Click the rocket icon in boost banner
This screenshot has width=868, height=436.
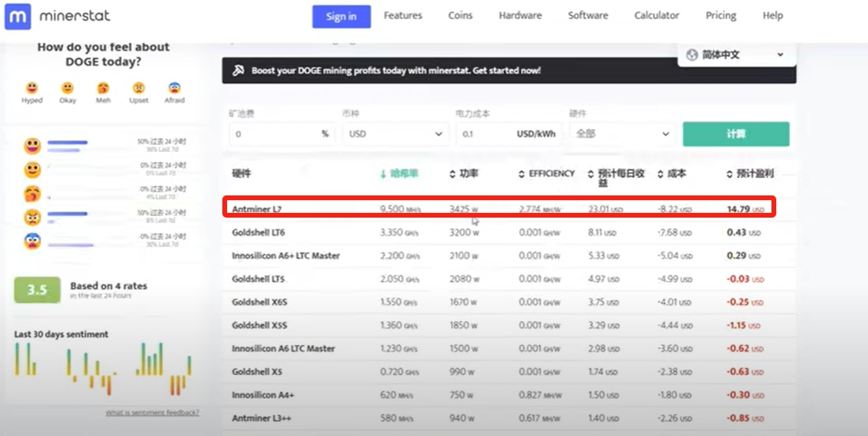238,70
